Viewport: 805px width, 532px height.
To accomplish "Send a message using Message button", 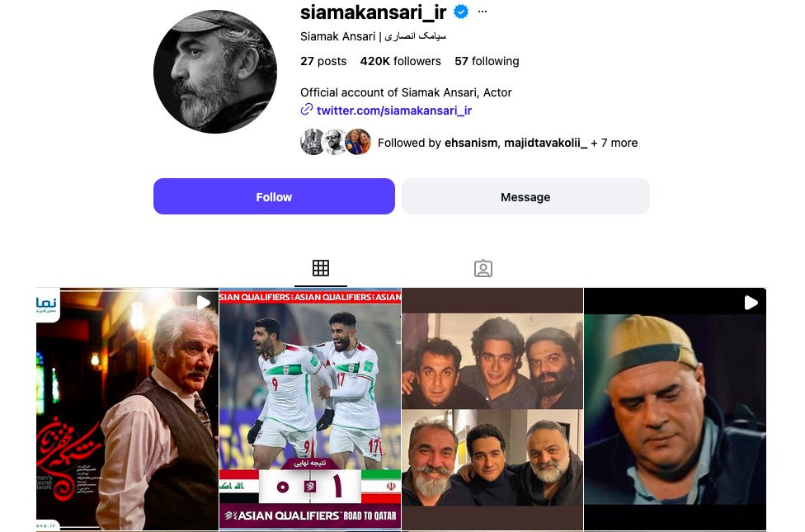I will [x=525, y=196].
